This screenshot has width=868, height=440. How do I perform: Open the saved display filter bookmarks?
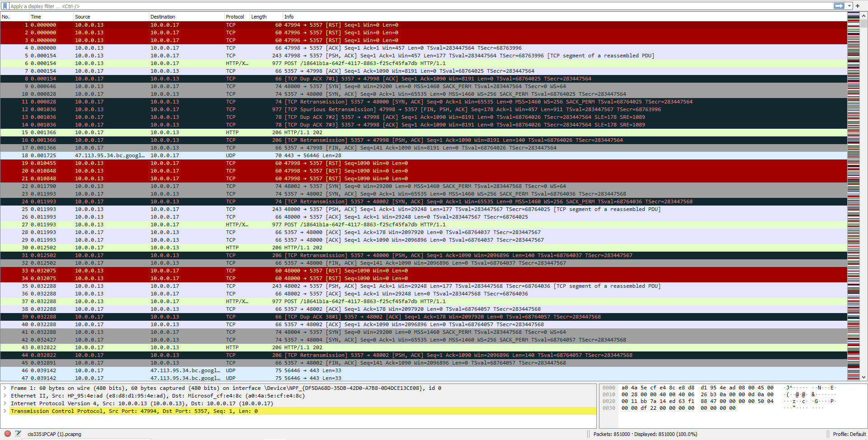click(5, 6)
